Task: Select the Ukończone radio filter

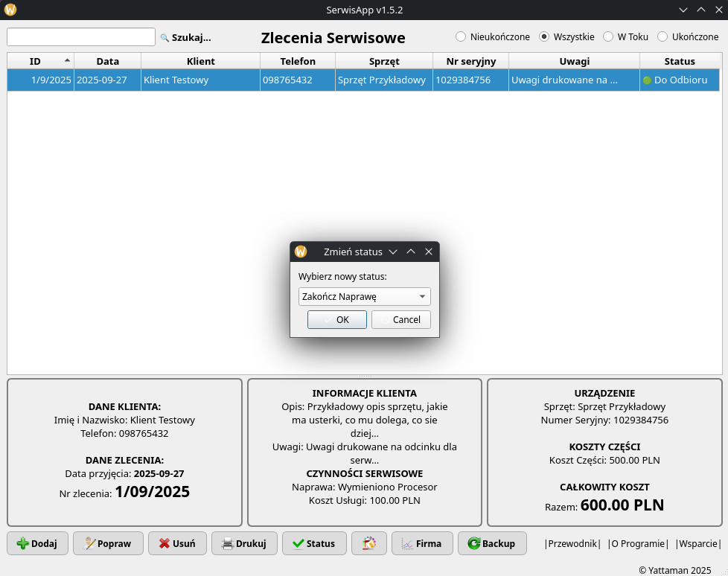Action: pyautogui.click(x=662, y=36)
